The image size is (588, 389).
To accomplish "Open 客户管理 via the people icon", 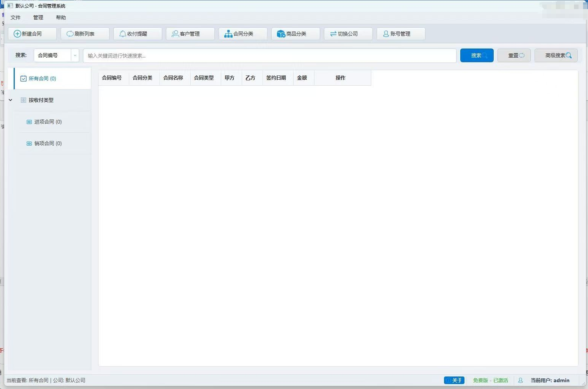I will 175,33.
